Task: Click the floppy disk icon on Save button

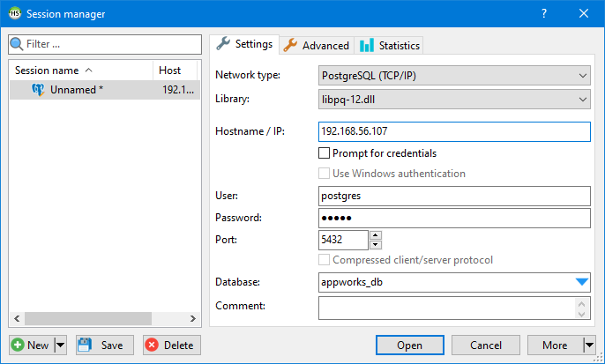Action: [x=84, y=345]
